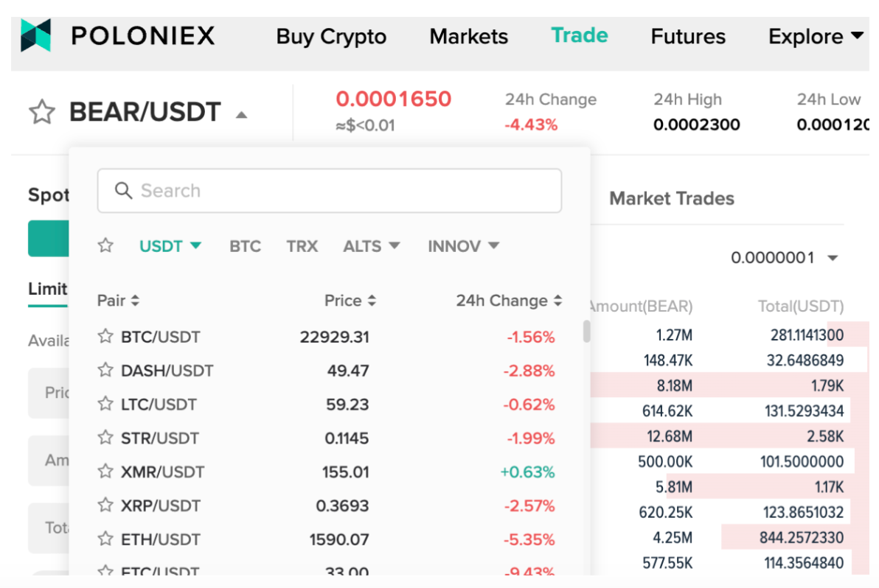
Task: Star the ETH/USDT pair
Action: 105,539
